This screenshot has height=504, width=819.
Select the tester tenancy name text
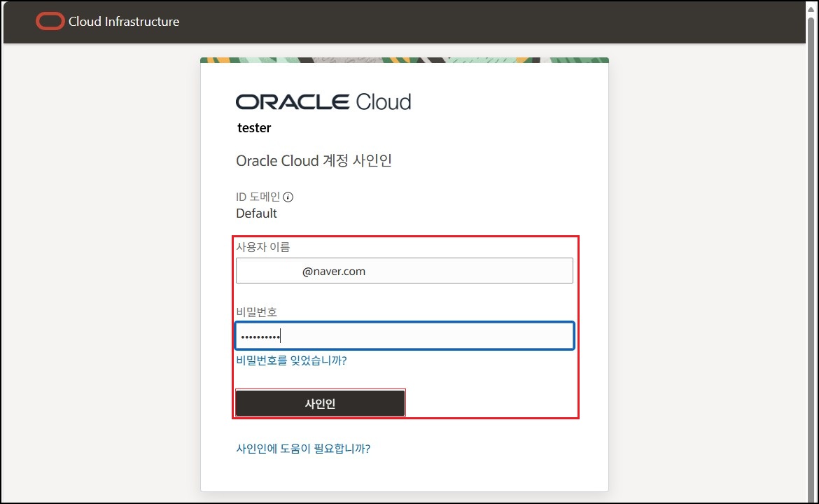254,128
